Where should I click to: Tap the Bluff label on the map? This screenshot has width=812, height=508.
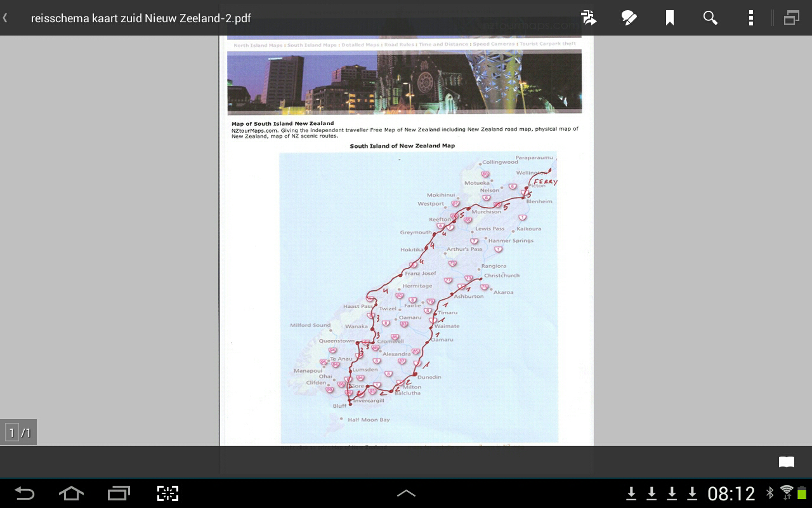click(x=339, y=406)
